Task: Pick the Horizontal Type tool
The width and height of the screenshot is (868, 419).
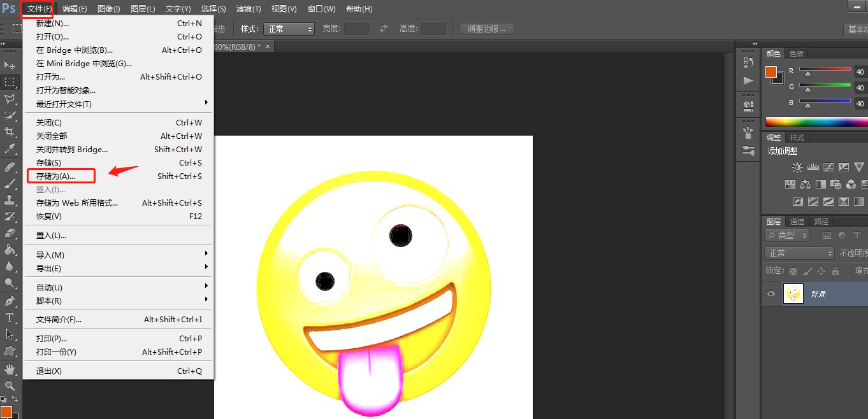Action: click(x=10, y=318)
